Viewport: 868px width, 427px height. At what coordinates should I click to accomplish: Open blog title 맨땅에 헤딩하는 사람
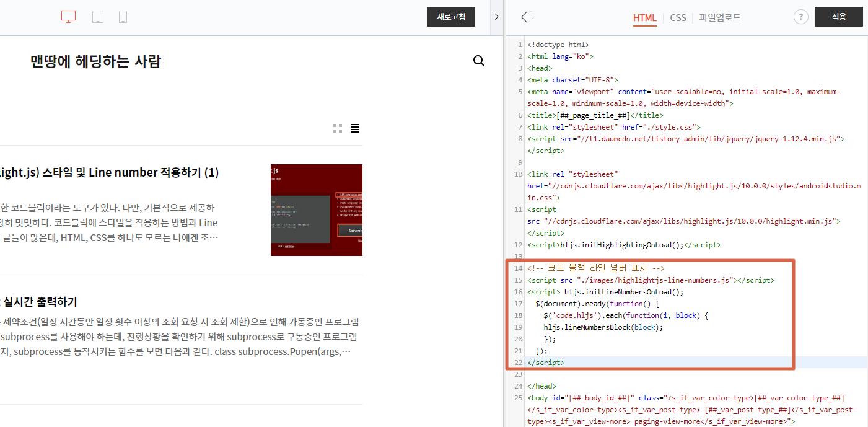(95, 61)
